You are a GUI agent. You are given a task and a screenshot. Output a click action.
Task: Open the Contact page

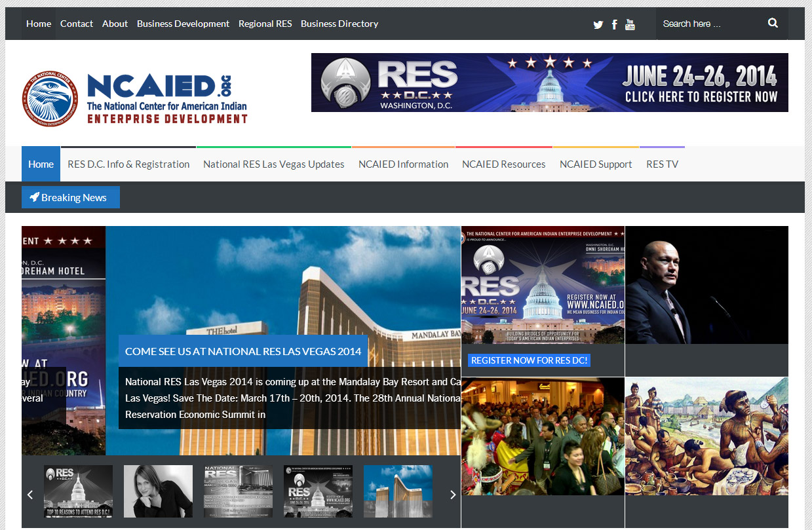77,24
